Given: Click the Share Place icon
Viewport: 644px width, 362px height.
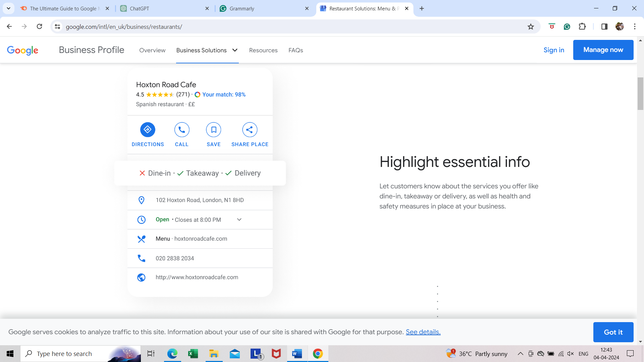Looking at the screenshot, I should 250,130.
